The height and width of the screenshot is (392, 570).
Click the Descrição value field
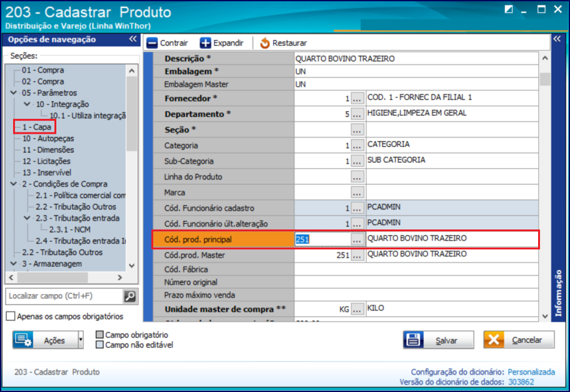click(416, 59)
